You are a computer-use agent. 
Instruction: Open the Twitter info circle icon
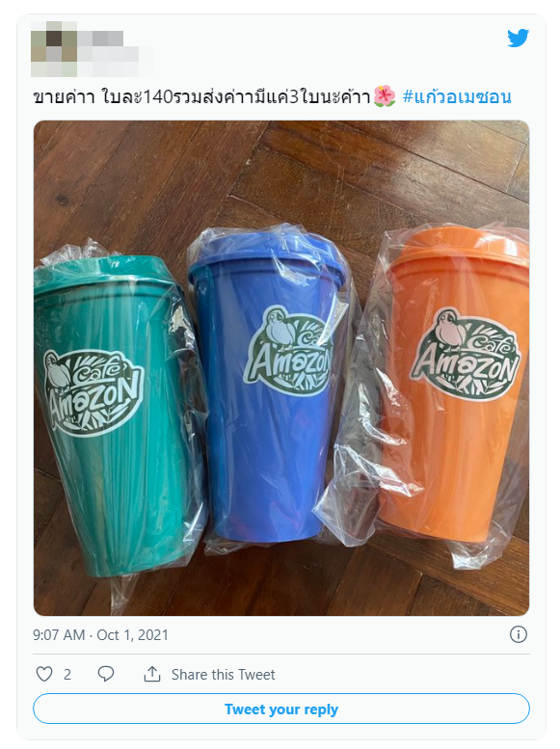(519, 634)
